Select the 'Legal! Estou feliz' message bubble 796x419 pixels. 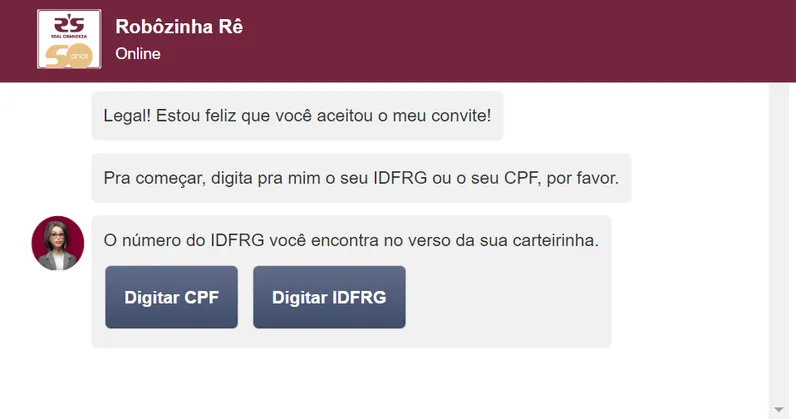tap(297, 116)
